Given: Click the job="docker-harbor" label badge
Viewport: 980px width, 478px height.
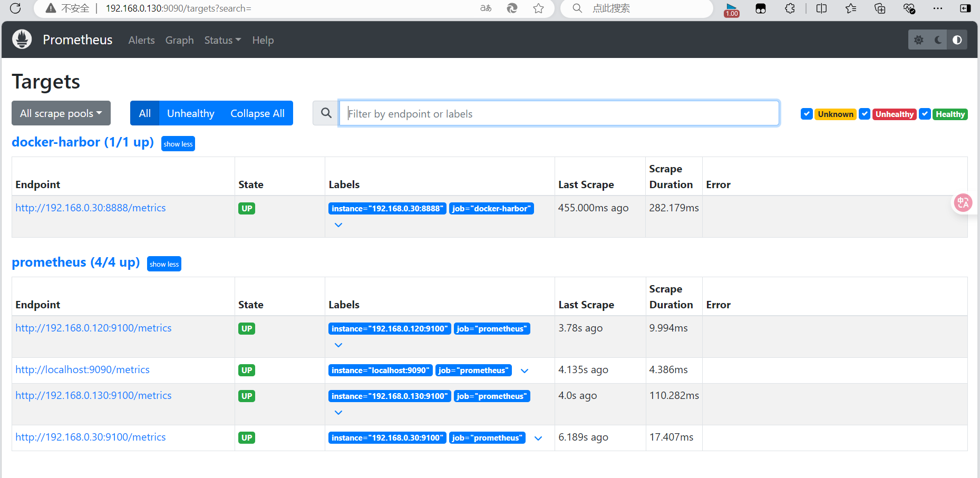Looking at the screenshot, I should (491, 209).
